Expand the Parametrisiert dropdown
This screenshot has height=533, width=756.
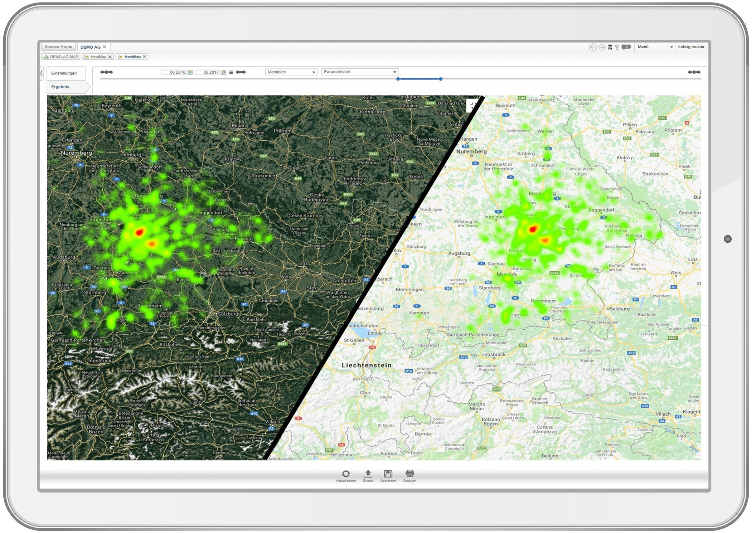click(394, 72)
